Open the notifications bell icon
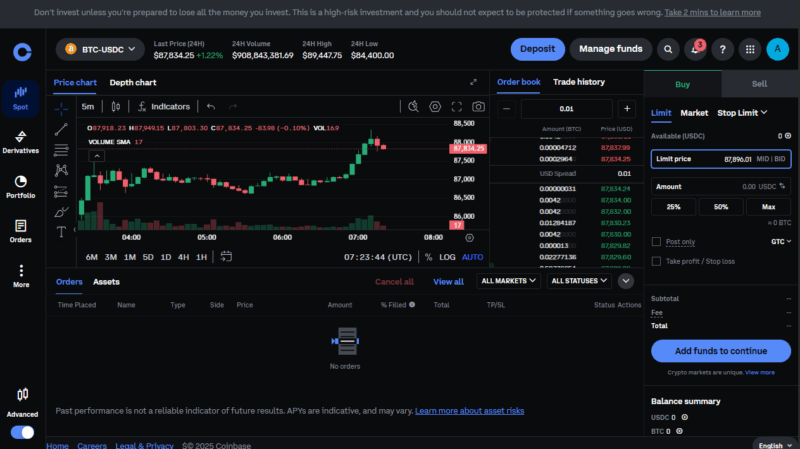 [695, 49]
